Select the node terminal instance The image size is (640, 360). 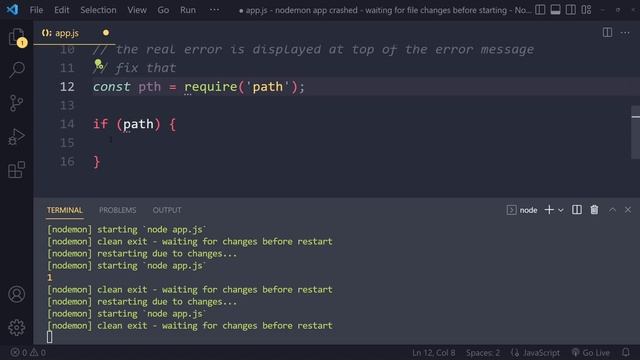coord(522,210)
